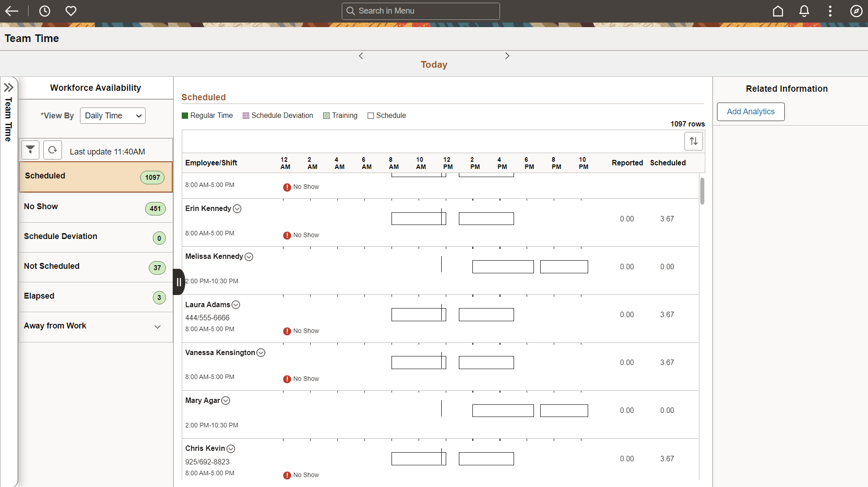This screenshot has height=487, width=868.
Task: Refresh the workforce availability data
Action: coord(52,150)
